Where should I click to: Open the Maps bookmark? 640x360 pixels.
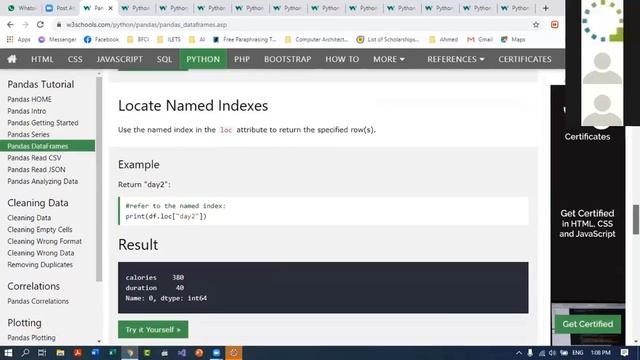[513, 39]
